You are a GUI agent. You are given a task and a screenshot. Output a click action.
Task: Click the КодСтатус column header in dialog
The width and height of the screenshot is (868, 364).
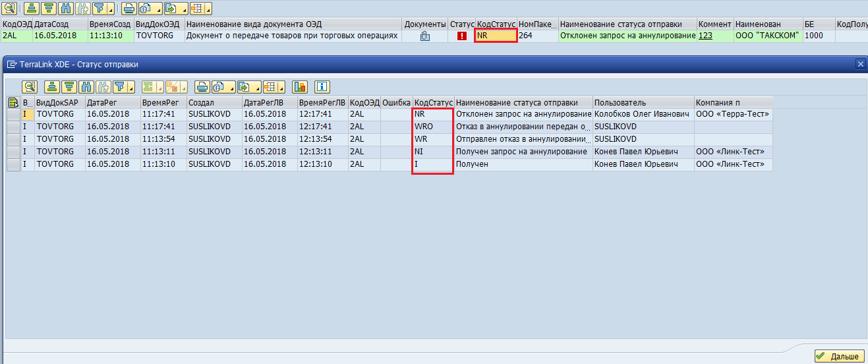433,103
